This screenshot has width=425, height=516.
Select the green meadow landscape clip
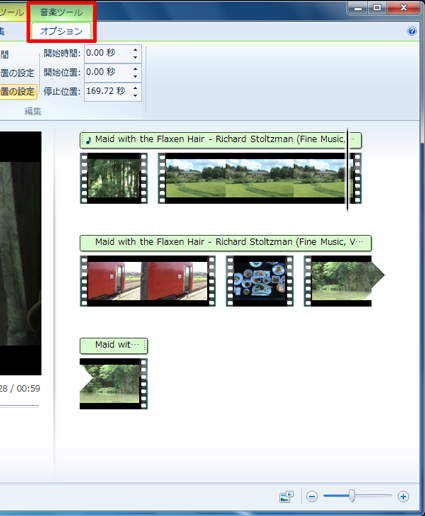pyautogui.click(x=259, y=178)
